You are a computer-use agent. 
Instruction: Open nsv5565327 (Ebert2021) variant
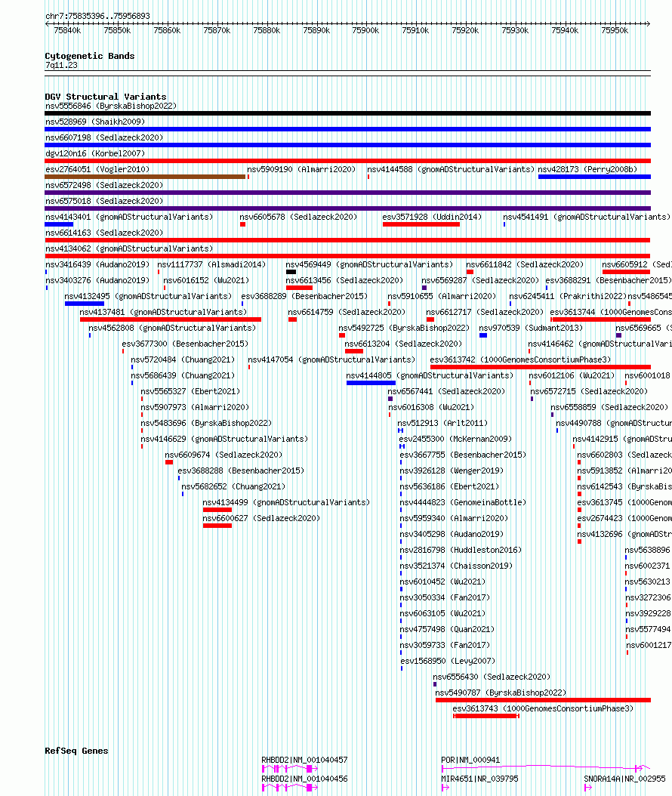(x=190, y=391)
